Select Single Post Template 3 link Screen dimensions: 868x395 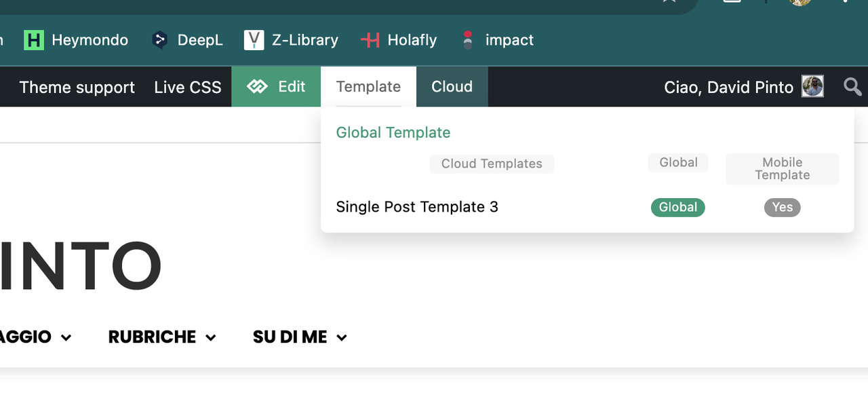(417, 207)
